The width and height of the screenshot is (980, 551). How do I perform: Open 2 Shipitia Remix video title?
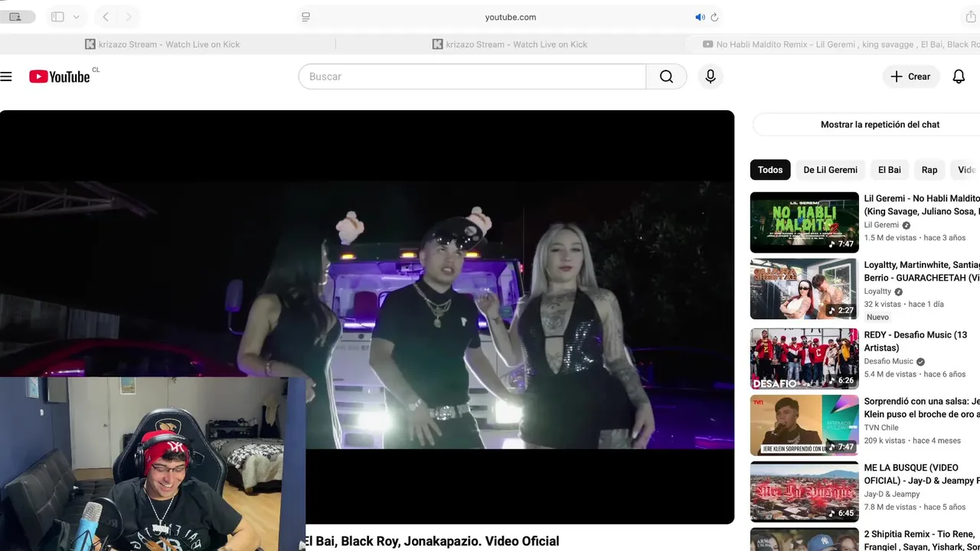922,540
